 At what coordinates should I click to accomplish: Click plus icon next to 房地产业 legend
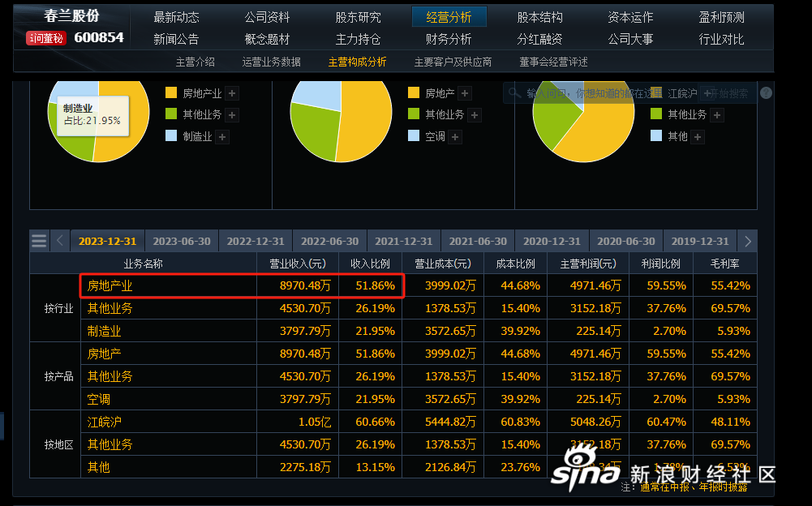[x=232, y=93]
